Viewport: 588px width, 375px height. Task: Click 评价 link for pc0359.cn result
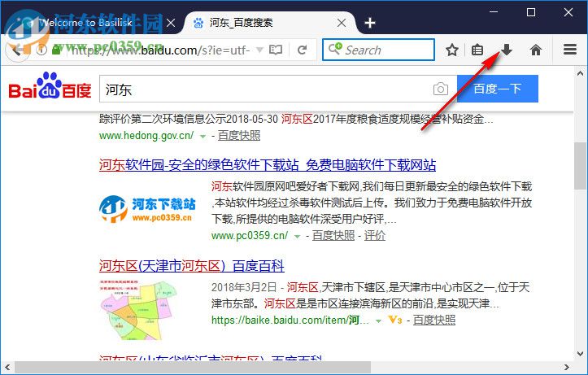coord(375,236)
